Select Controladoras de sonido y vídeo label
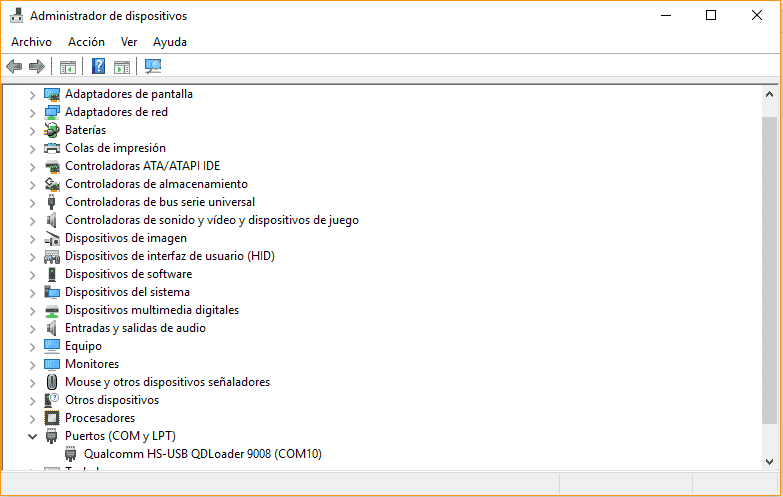Screen dimensions: 783x497 tap(212, 220)
